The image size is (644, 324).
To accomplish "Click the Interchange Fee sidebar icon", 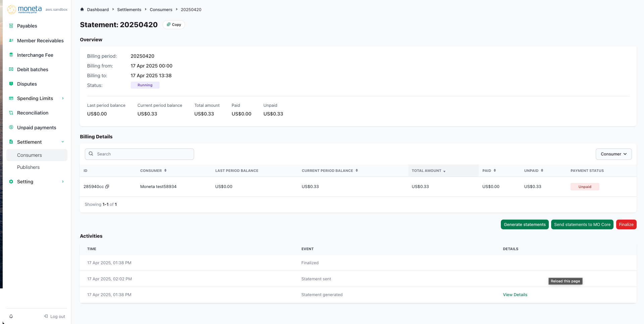I will (x=11, y=55).
